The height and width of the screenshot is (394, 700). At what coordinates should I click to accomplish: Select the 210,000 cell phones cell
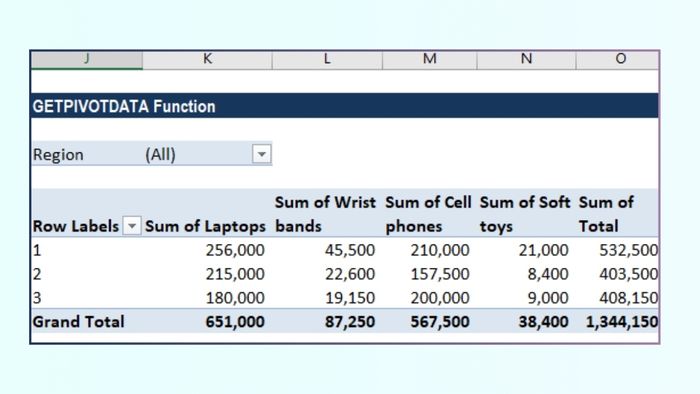coord(429,250)
